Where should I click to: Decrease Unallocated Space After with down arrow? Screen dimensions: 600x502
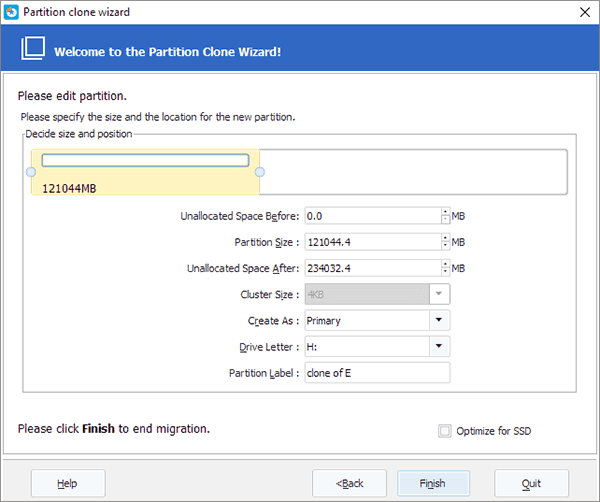(x=444, y=271)
